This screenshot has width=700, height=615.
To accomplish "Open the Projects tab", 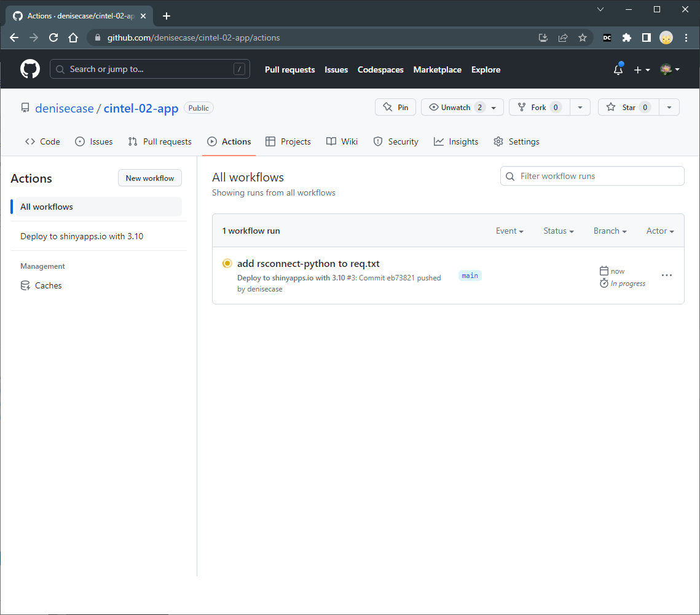I will pyautogui.click(x=288, y=141).
